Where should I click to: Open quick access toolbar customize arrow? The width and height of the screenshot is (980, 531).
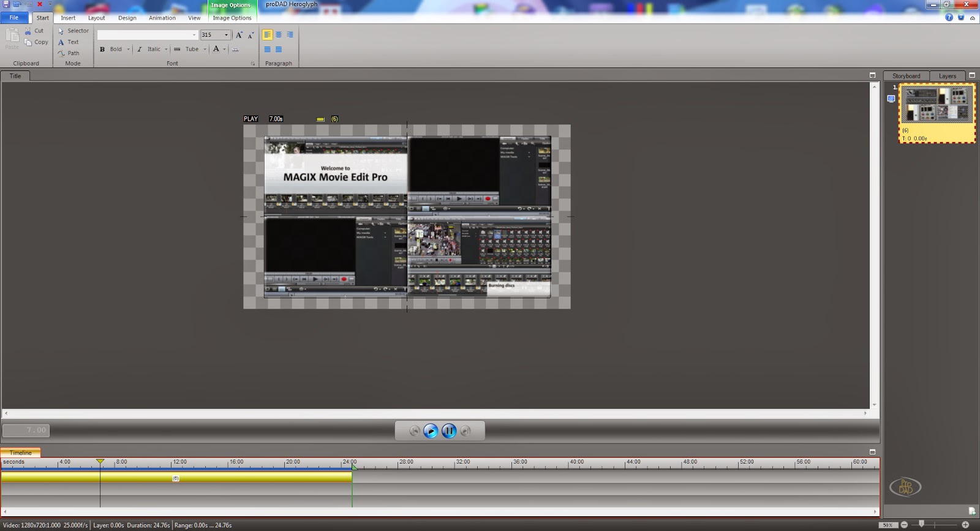click(50, 4)
